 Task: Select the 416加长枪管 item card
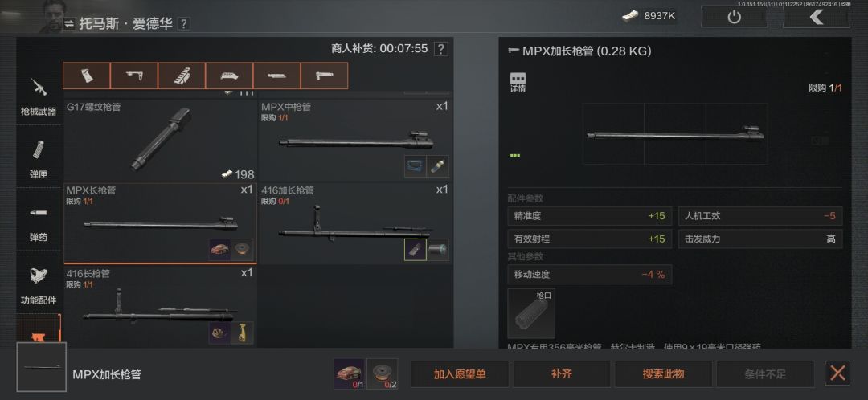click(x=355, y=223)
